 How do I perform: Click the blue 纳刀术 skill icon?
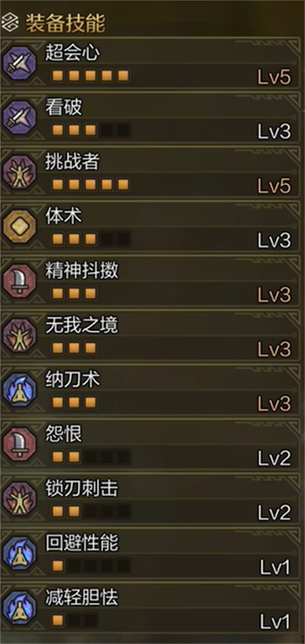[x=19, y=390]
